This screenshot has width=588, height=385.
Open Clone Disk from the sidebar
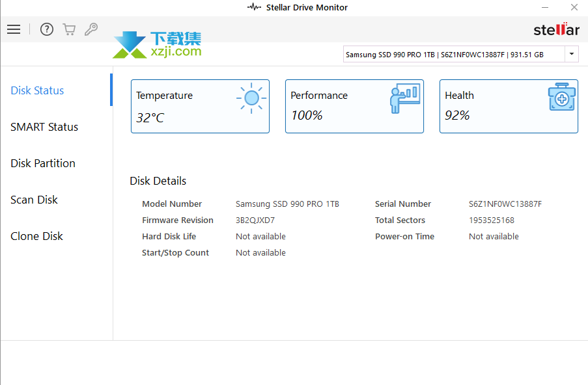(36, 236)
